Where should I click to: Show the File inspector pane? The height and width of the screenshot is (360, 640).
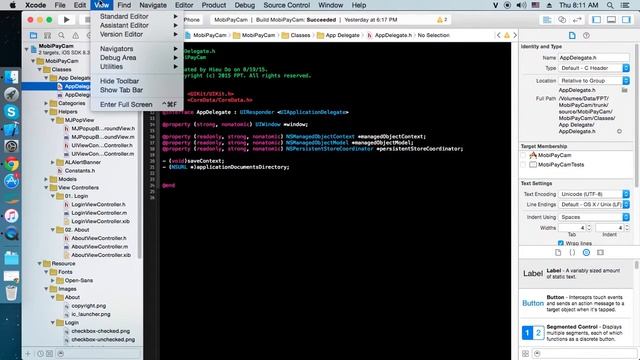click(572, 36)
